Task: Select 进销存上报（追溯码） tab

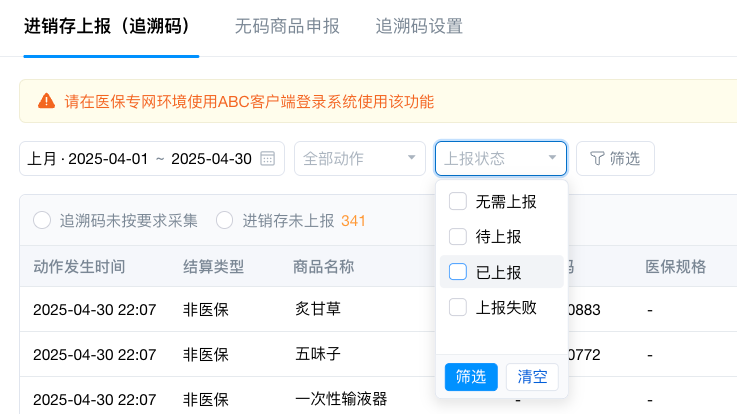Action: click(107, 26)
